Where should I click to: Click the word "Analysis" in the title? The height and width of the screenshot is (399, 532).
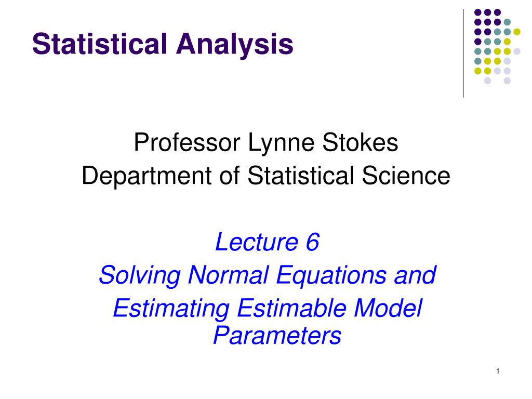click(234, 45)
